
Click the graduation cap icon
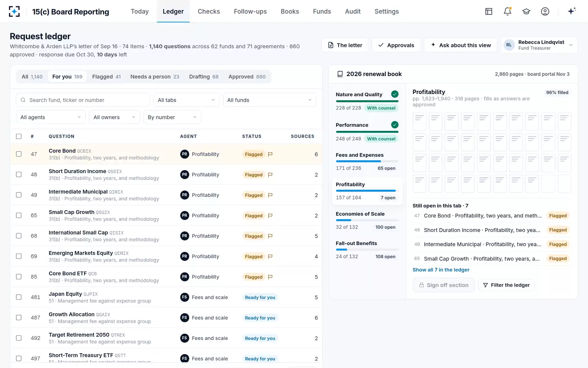coord(526,11)
